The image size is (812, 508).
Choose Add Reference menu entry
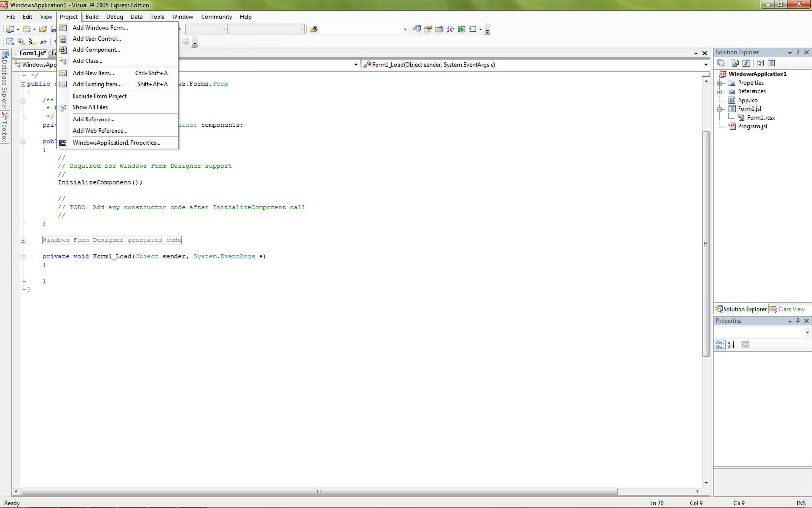click(117, 120)
